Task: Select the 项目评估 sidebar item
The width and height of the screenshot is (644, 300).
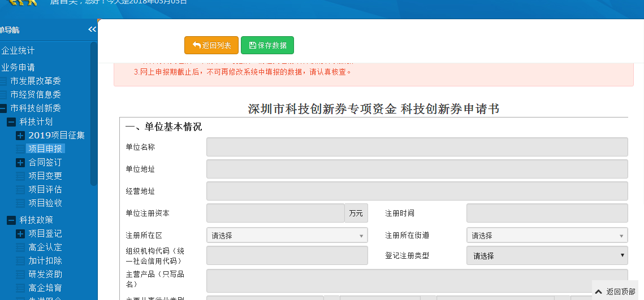Action: click(x=45, y=190)
